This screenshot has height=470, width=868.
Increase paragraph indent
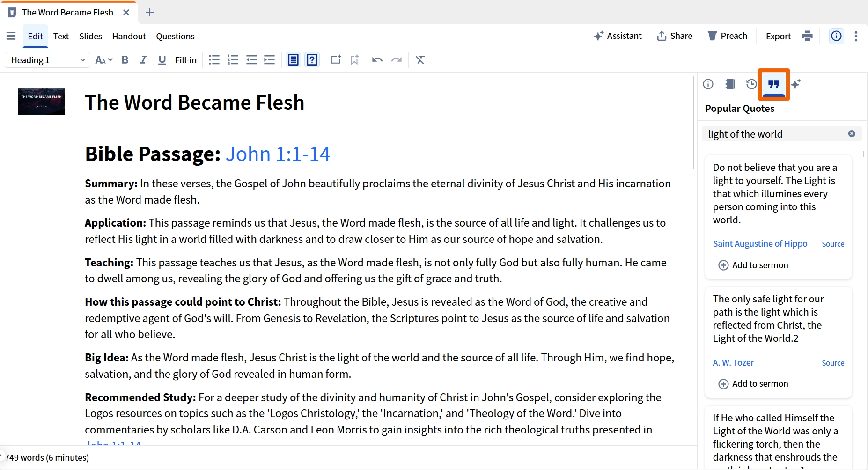click(x=269, y=60)
